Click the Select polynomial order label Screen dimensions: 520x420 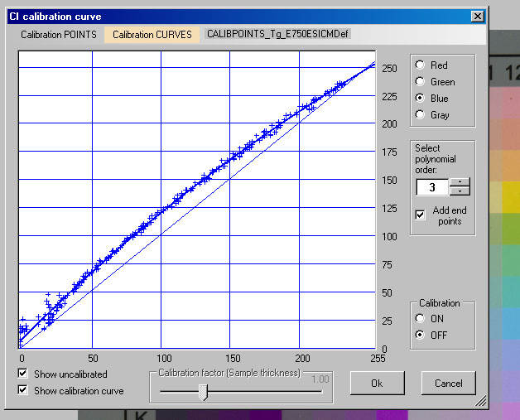pyautogui.click(x=435, y=159)
